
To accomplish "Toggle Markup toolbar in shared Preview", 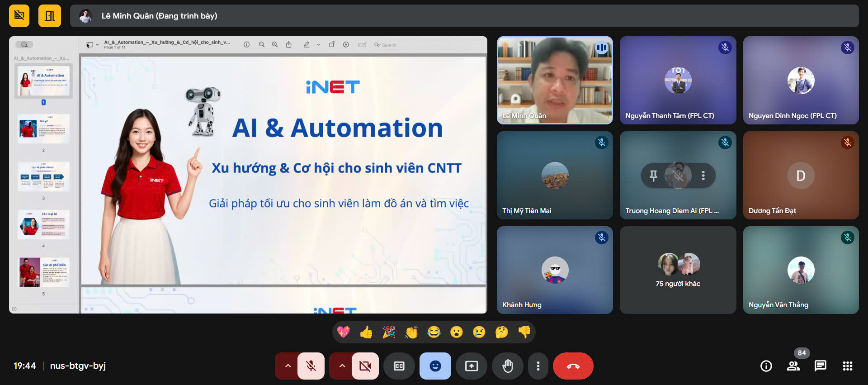I will coord(346,45).
